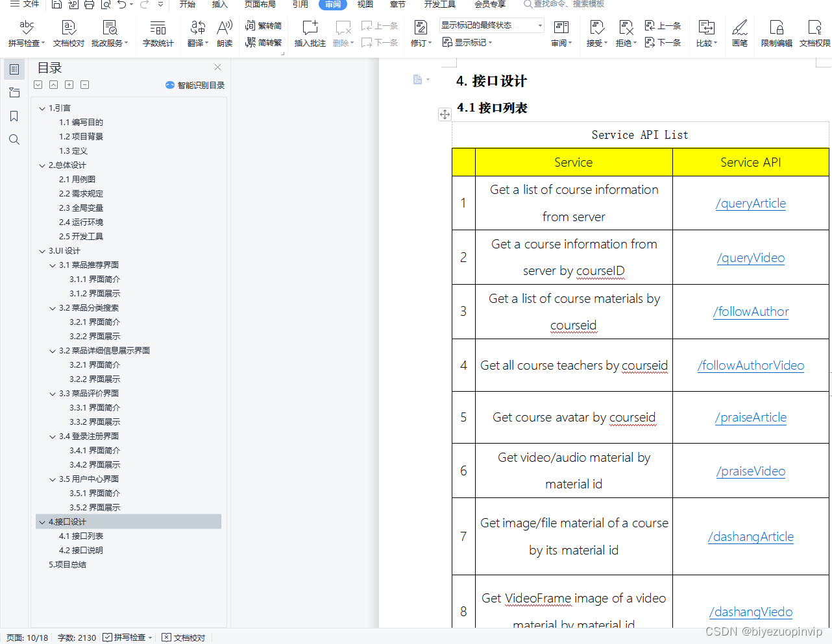Click the promote level plus button in outline
This screenshot has width=832, height=644.
[69, 85]
